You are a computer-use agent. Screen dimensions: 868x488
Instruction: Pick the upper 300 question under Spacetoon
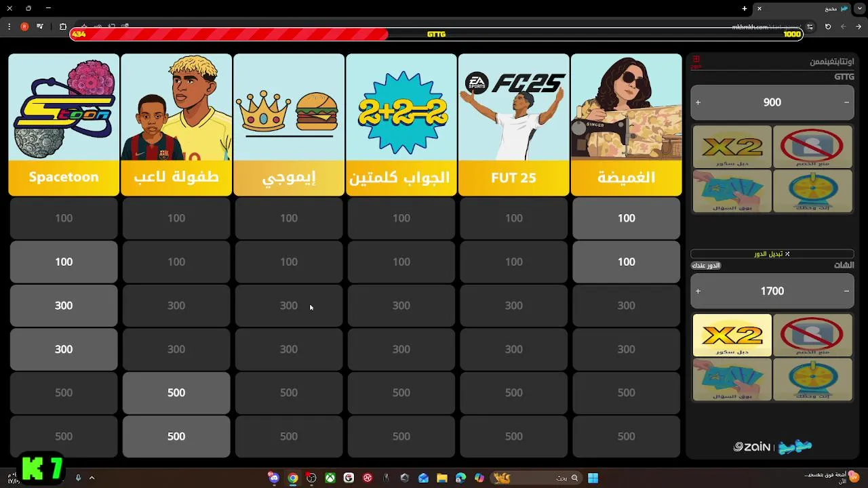coord(64,306)
